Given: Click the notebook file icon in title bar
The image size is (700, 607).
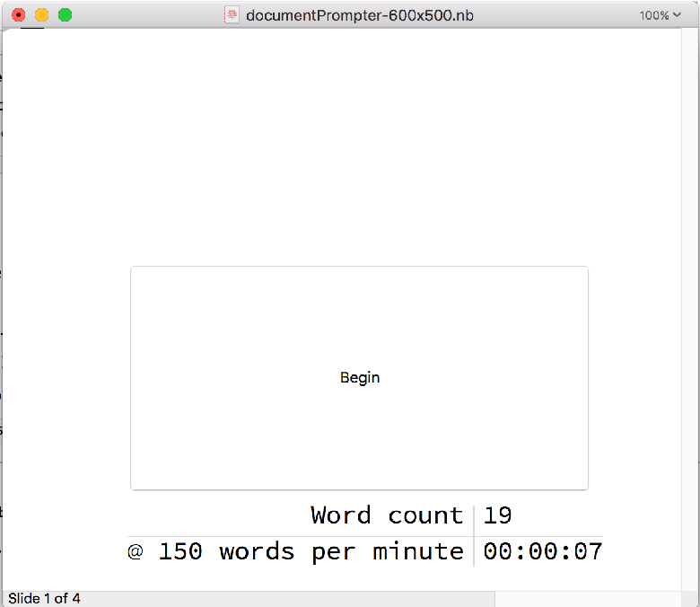Looking at the screenshot, I should (x=232, y=15).
